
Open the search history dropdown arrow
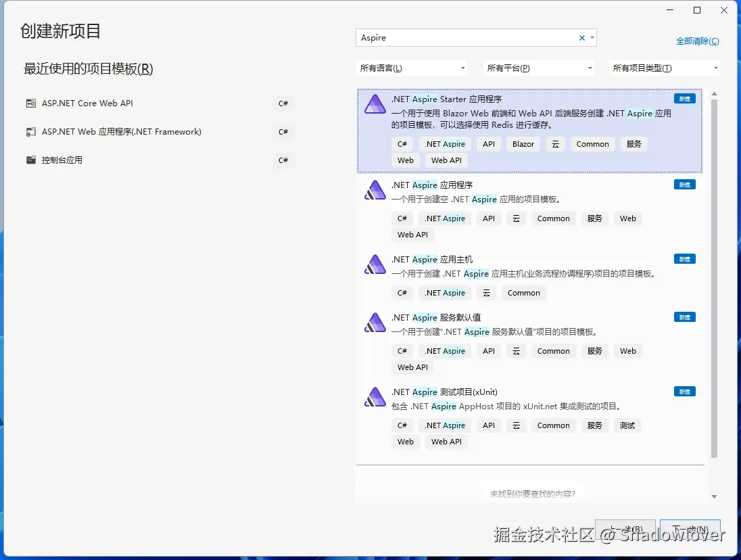(x=592, y=38)
